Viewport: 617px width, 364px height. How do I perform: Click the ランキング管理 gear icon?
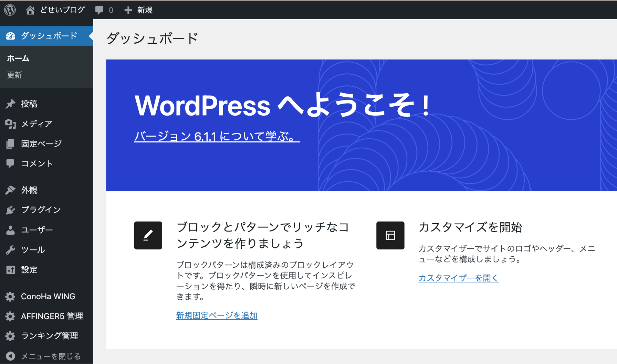pyautogui.click(x=11, y=336)
